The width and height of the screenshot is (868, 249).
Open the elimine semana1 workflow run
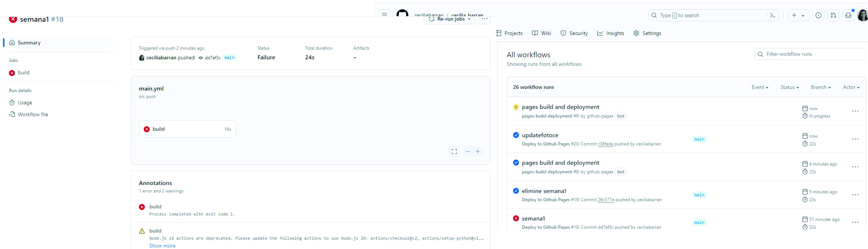544,191
